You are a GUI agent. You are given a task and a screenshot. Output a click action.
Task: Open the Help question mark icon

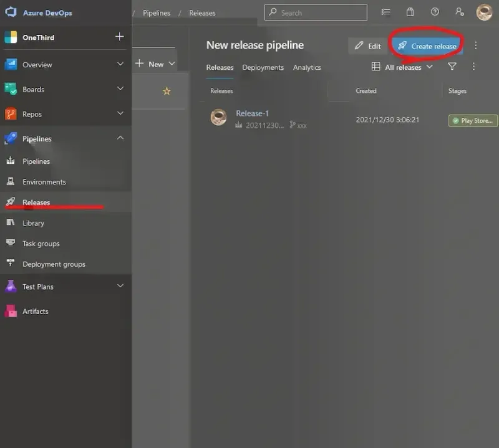435,12
